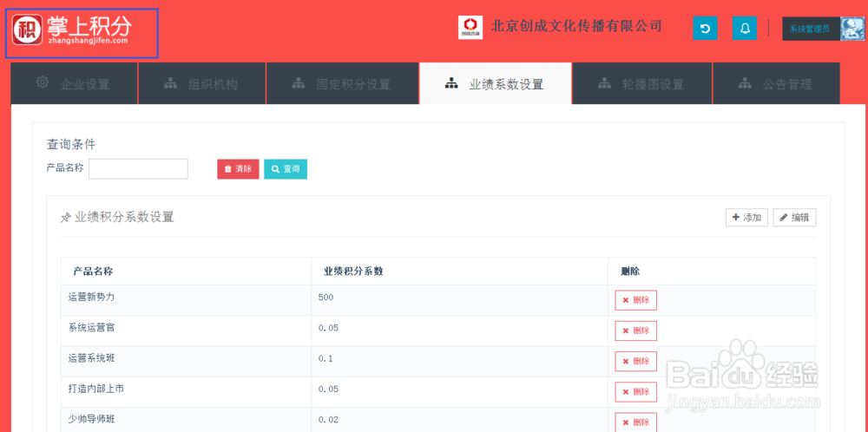The width and height of the screenshot is (868, 432).
Task: Switch to the 企业设置 tab
Action: 74,83
